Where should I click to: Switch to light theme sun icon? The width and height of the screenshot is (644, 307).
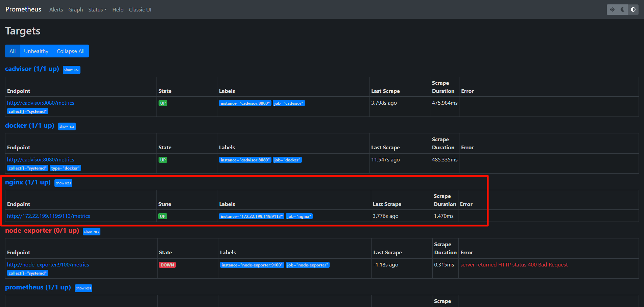click(612, 9)
